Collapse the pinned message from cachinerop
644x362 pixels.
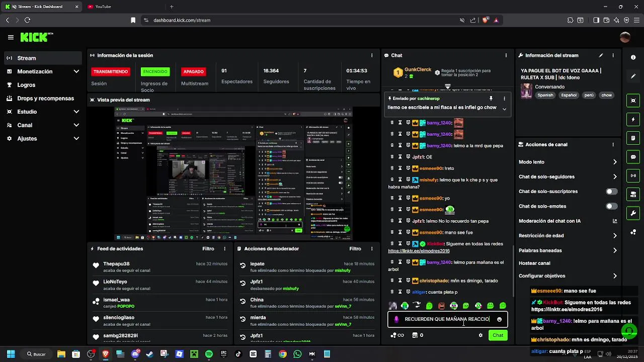504,109
